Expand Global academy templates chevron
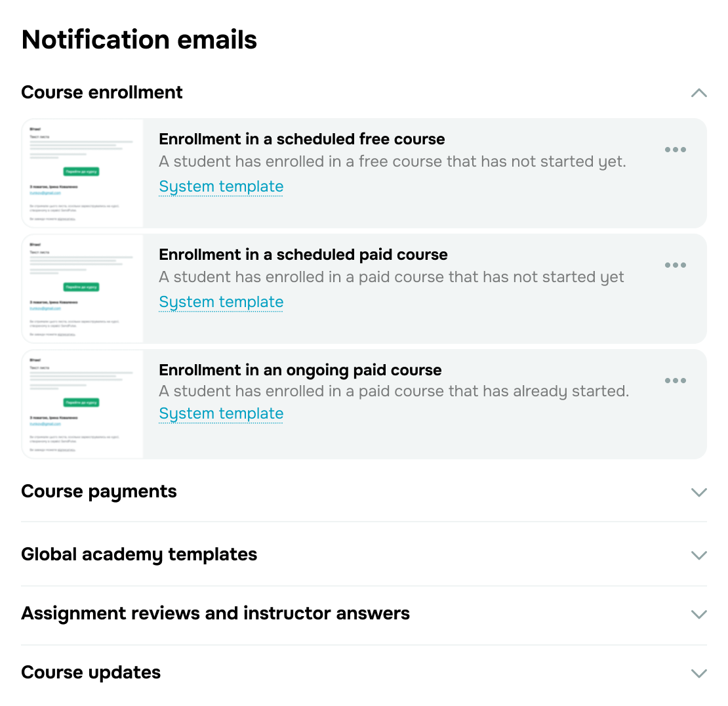Screen dimensions: 728x706 click(698, 555)
